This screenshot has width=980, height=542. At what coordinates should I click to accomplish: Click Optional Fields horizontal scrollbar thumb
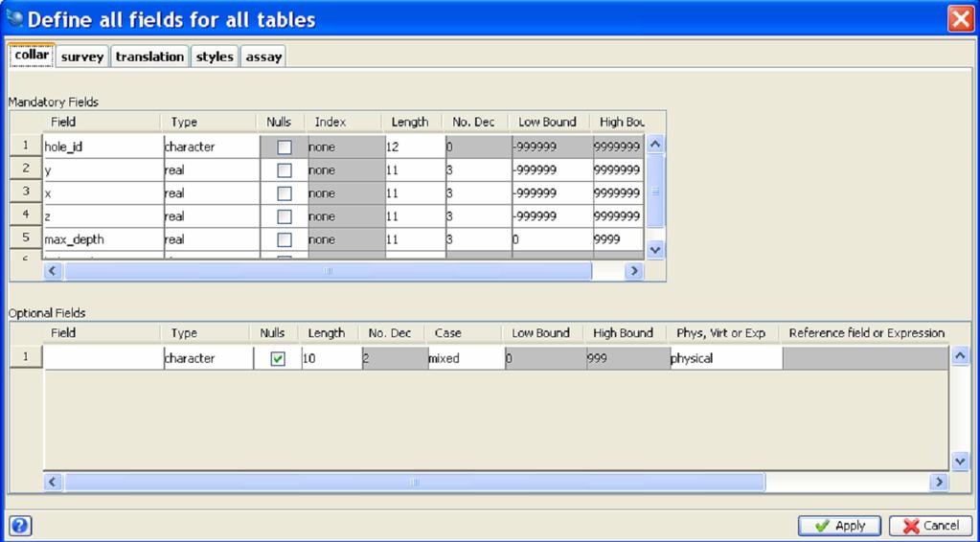click(x=415, y=482)
